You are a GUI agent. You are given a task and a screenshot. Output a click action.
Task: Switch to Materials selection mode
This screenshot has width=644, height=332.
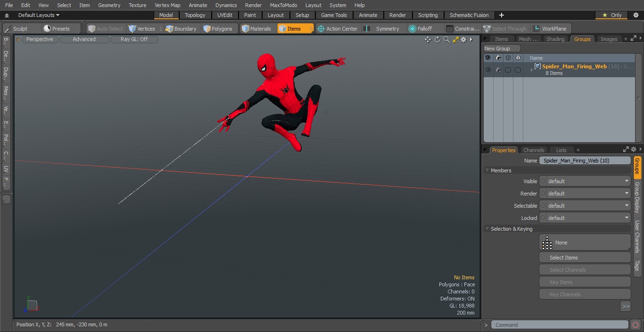256,29
